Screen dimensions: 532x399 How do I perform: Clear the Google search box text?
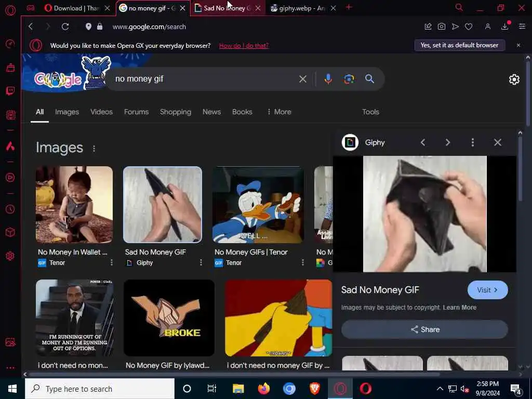pyautogui.click(x=303, y=79)
